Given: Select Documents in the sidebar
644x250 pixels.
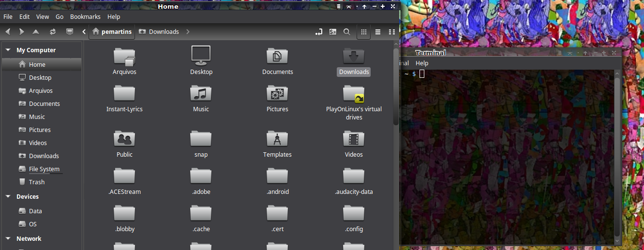Looking at the screenshot, I should tap(42, 103).
